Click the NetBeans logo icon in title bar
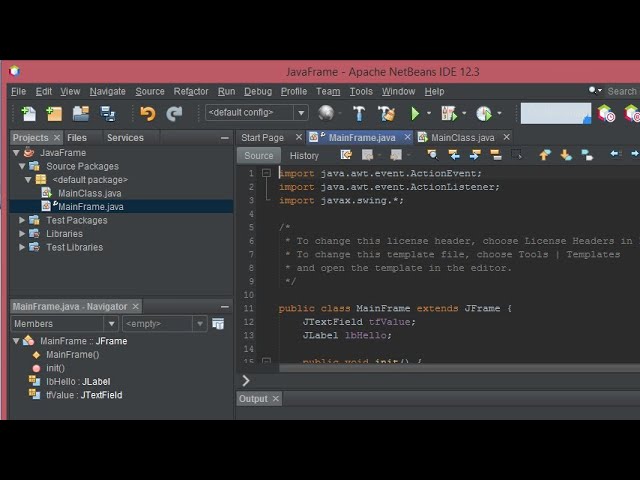 [x=14, y=71]
